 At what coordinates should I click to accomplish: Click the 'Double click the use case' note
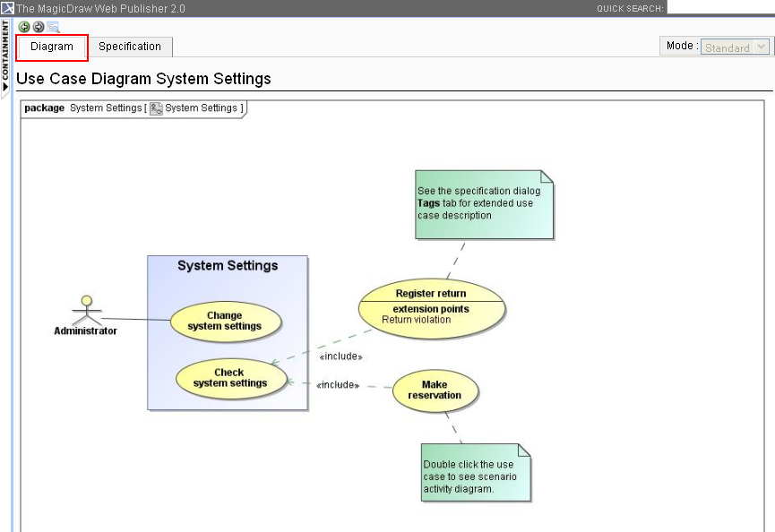476,473
